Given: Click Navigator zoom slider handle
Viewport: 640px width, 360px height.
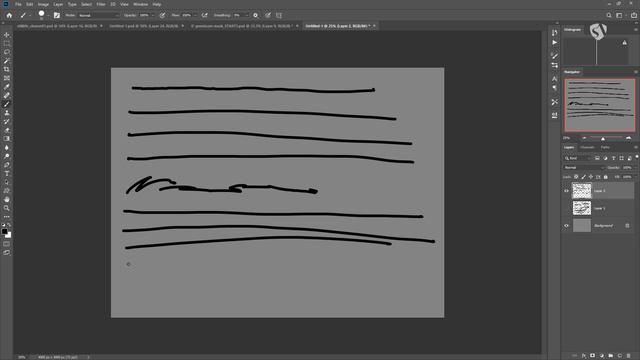Looking at the screenshot, I should point(603,138).
